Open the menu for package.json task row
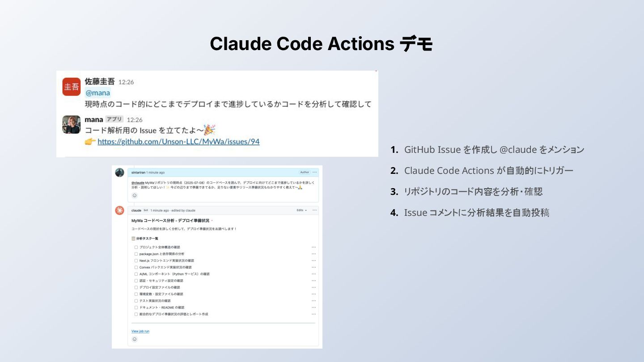The width and height of the screenshot is (644, 362). pyautogui.click(x=314, y=254)
